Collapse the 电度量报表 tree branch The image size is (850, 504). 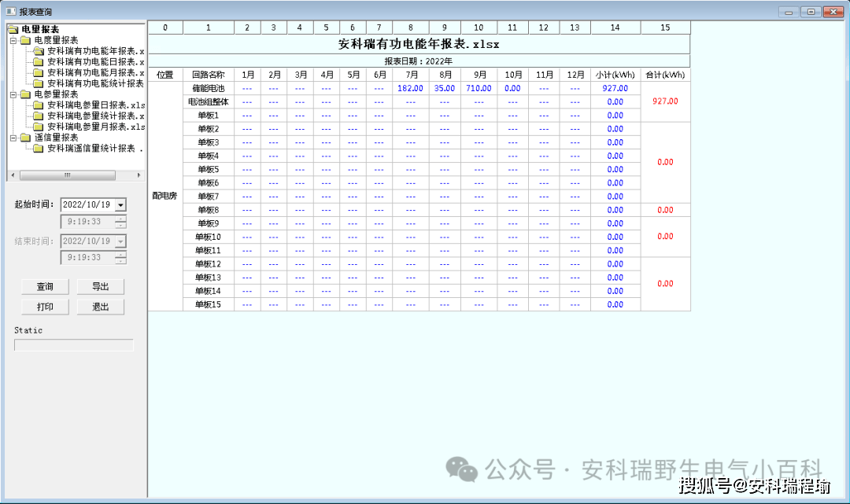click(x=13, y=40)
